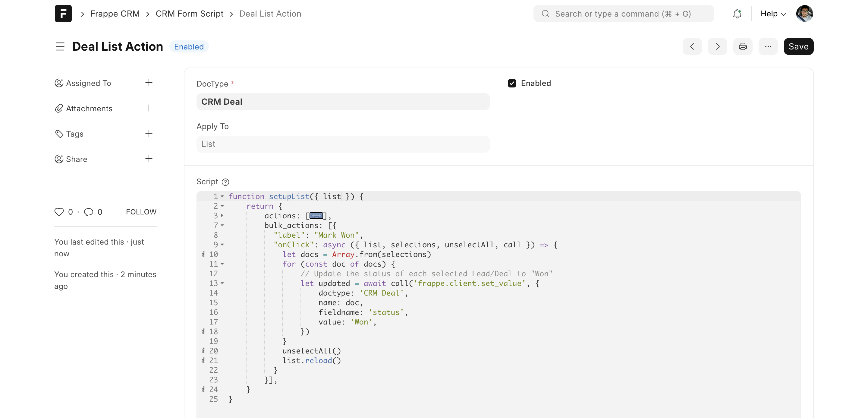
Task: Click the Deal List Action breadcrumb
Action: [270, 14]
